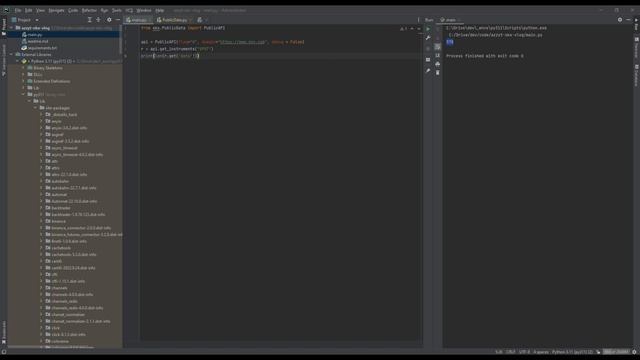Collapse the site-packages folder

36,108
